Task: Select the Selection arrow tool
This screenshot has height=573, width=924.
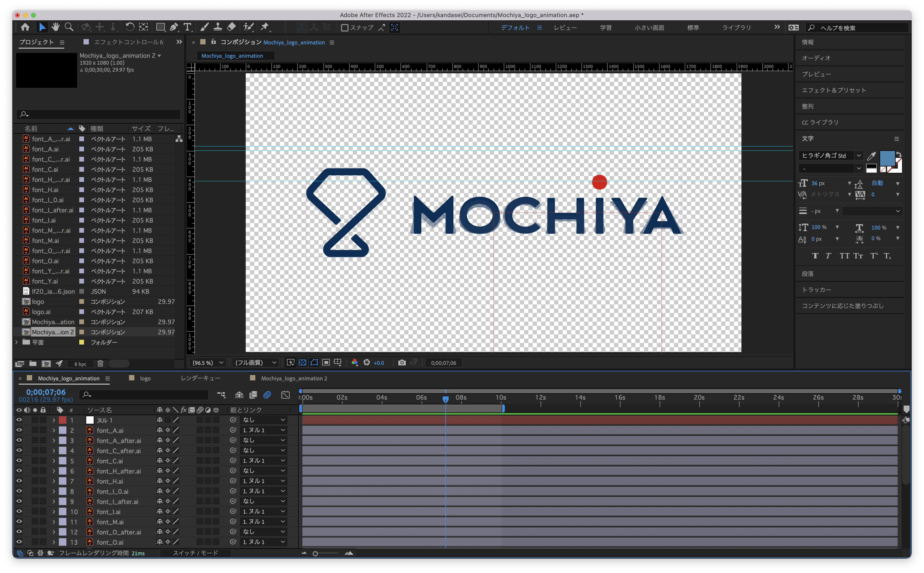Action: pyautogui.click(x=42, y=27)
